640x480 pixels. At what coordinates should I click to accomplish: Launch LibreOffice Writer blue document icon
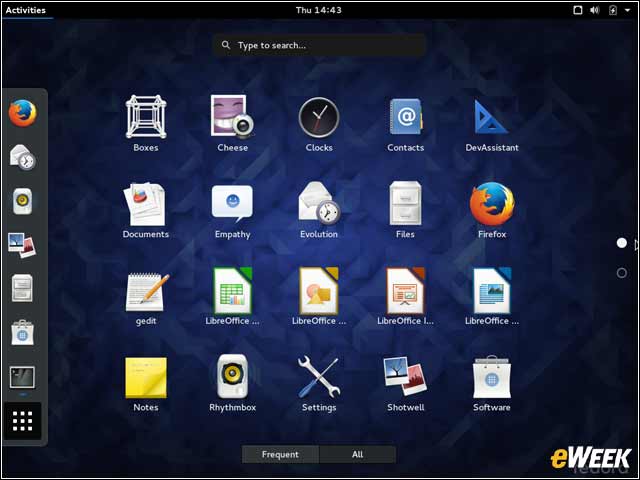click(x=492, y=297)
